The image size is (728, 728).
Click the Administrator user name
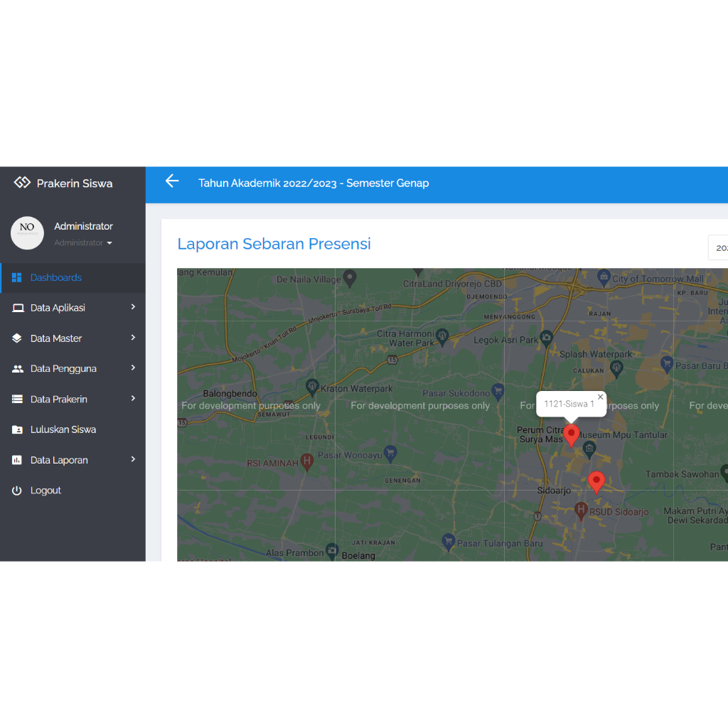[84, 226]
